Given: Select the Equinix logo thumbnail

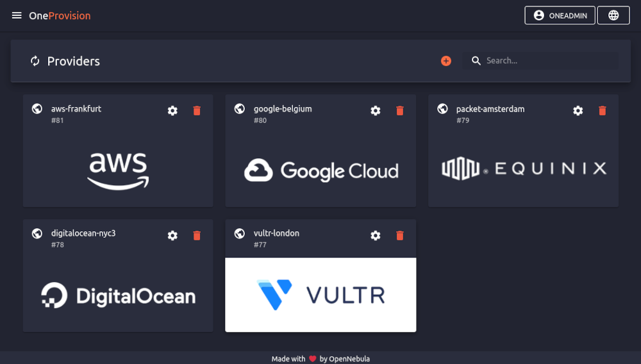Looking at the screenshot, I should click(x=523, y=170).
